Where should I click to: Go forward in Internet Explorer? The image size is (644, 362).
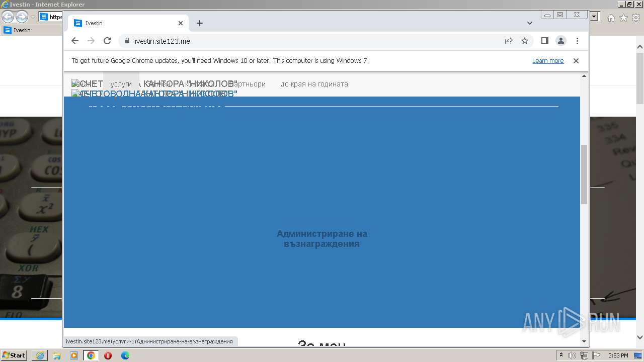click(x=22, y=17)
